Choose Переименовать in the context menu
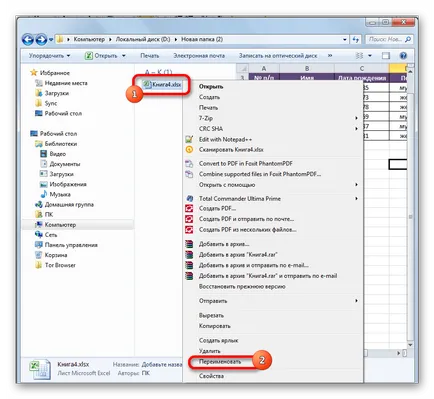Screen dimensions: 434x399 point(220,362)
